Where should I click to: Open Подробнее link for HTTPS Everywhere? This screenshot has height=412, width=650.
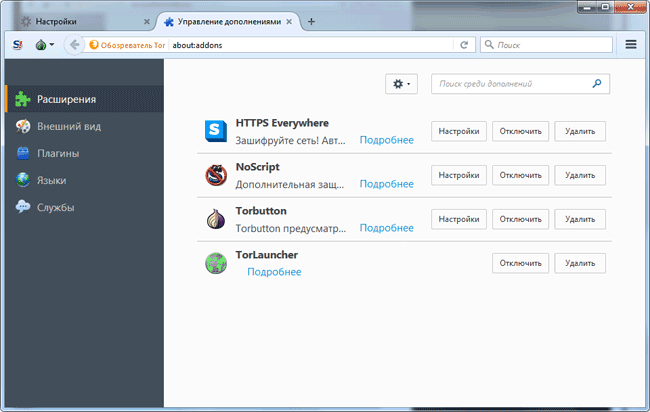tap(386, 140)
